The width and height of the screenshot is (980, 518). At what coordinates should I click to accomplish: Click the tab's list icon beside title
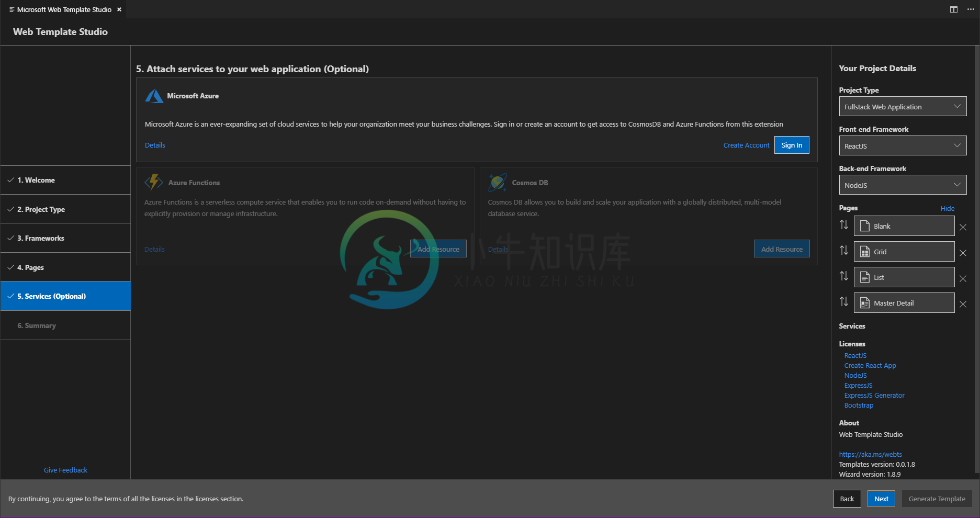[x=12, y=9]
